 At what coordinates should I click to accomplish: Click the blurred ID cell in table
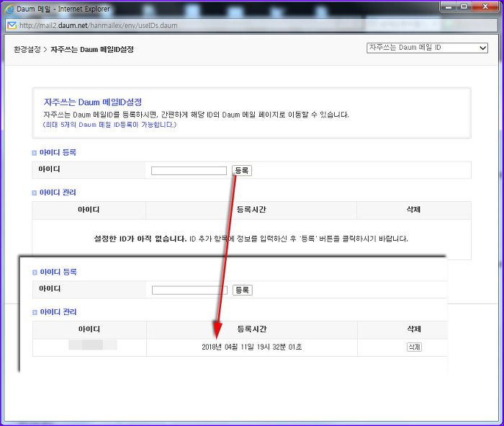pyautogui.click(x=93, y=345)
